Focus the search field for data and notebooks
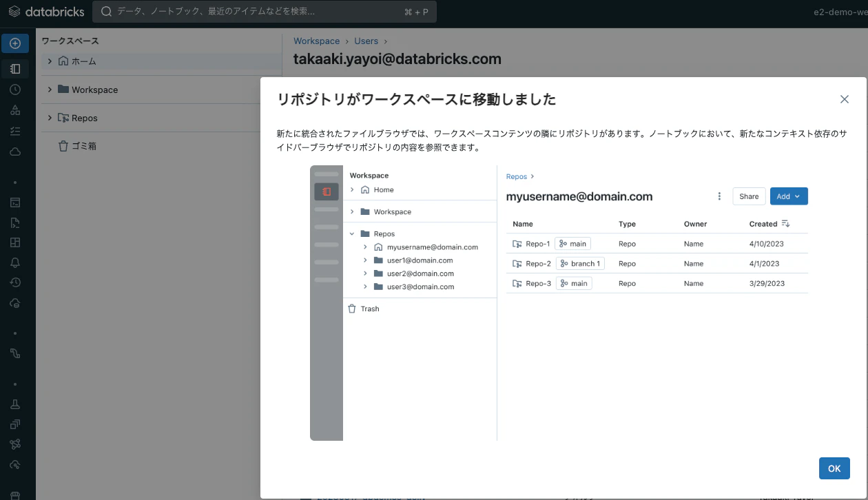The height and width of the screenshot is (500, 868). tap(265, 12)
